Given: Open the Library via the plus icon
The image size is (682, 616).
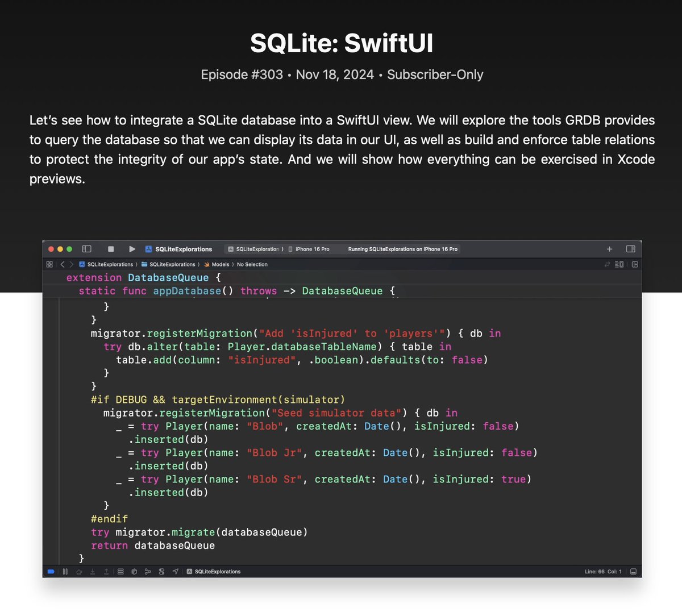Looking at the screenshot, I should click(x=609, y=249).
